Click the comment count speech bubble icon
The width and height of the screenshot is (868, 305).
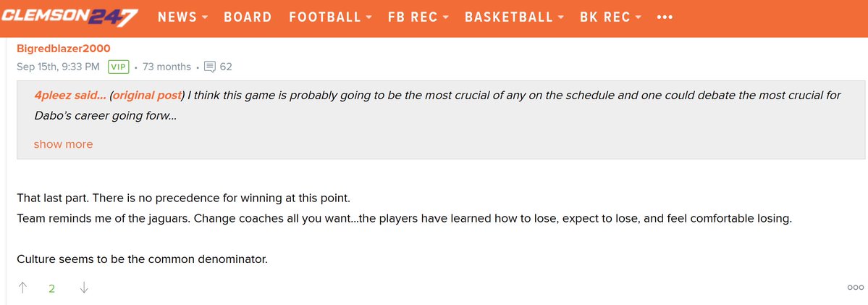[x=210, y=67]
